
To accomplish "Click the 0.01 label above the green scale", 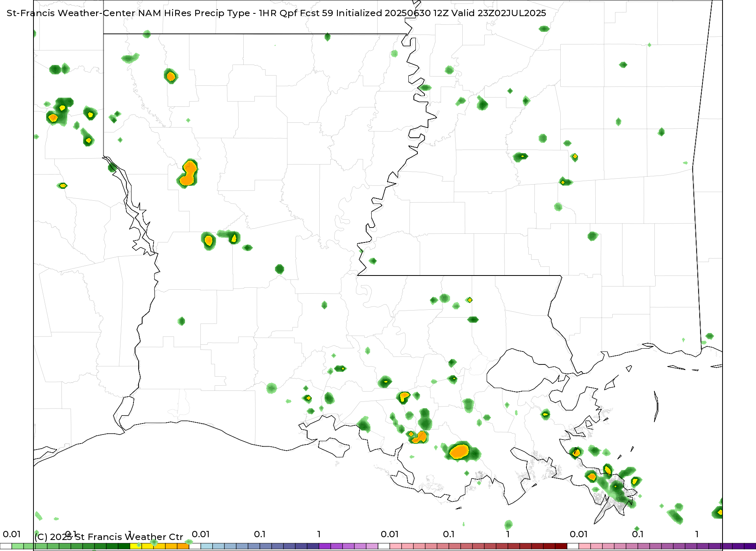I will coord(11,534).
